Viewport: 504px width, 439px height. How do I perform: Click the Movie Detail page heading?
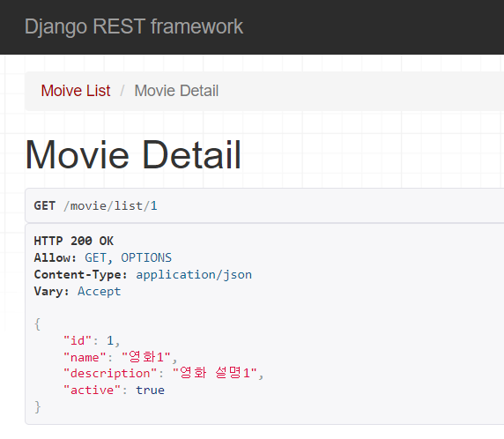133,154
